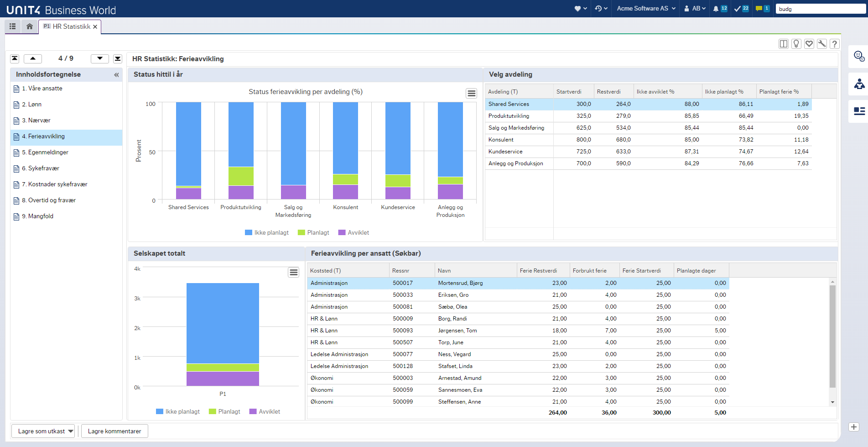Click the search field containing budg

click(821, 9)
